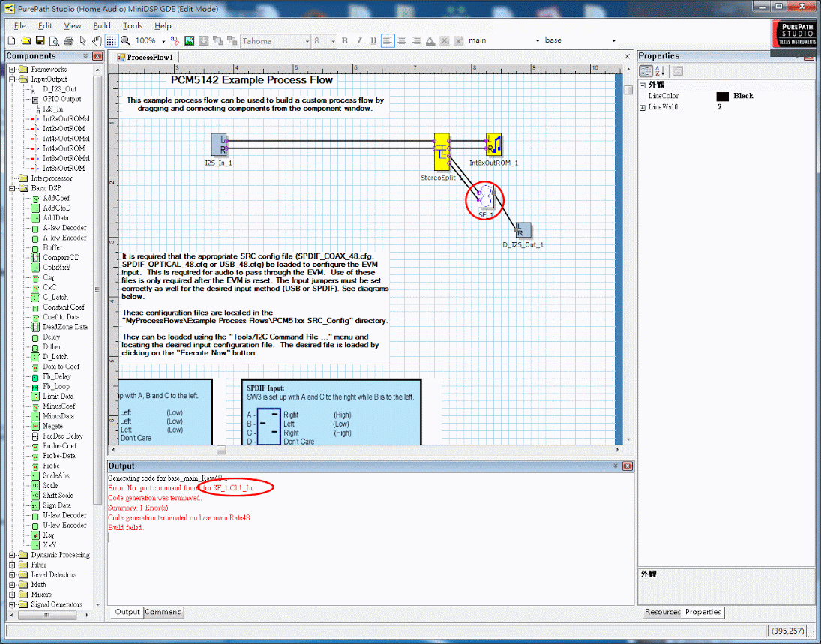Click the Int8xOutROM_1 block on canvas

[x=493, y=145]
